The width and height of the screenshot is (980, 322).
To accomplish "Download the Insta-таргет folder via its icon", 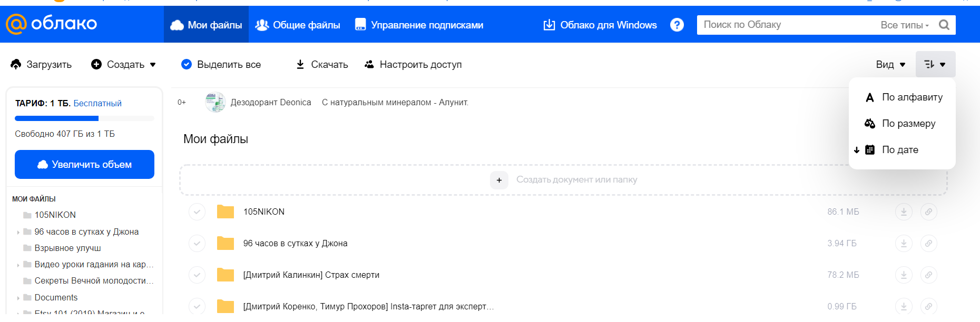I will tap(904, 307).
